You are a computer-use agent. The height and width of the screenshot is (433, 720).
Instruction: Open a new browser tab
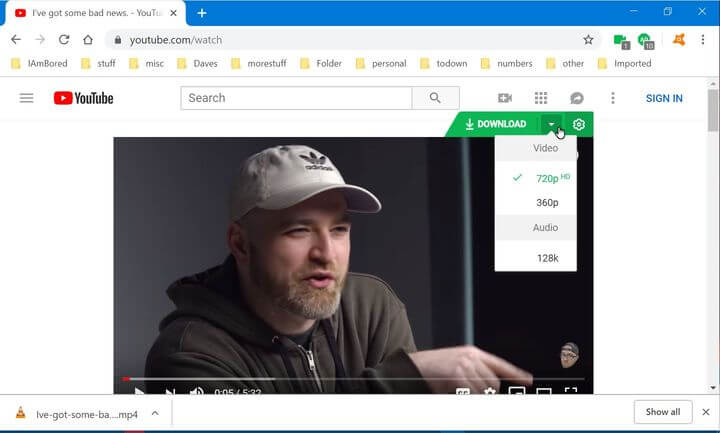[x=202, y=13]
